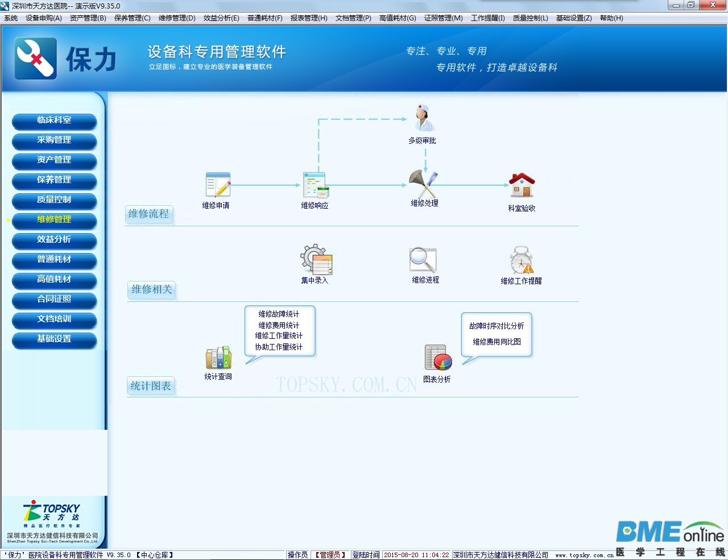728x560 pixels.
Task: Select 临床科室 in the sidebar
Action: 54,121
